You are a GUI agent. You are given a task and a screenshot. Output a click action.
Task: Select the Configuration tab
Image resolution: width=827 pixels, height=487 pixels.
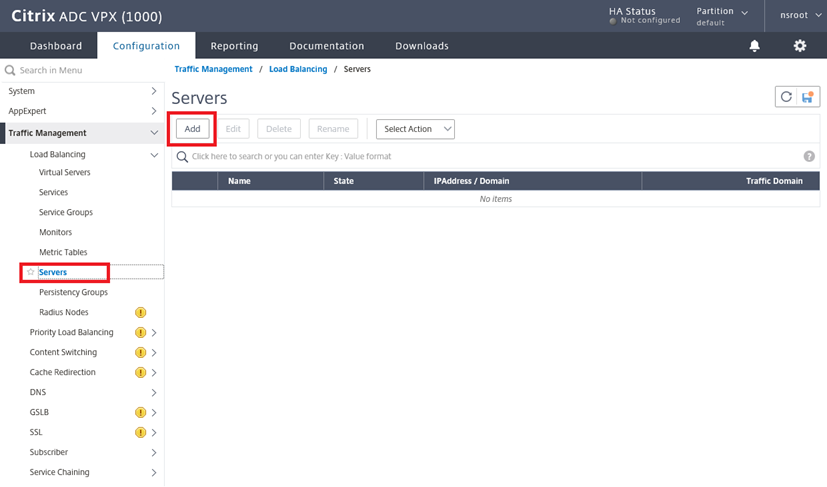click(x=146, y=46)
